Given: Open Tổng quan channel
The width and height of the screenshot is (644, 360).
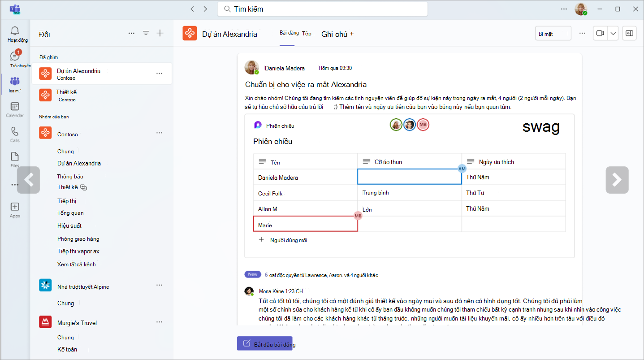Looking at the screenshot, I should point(70,213).
